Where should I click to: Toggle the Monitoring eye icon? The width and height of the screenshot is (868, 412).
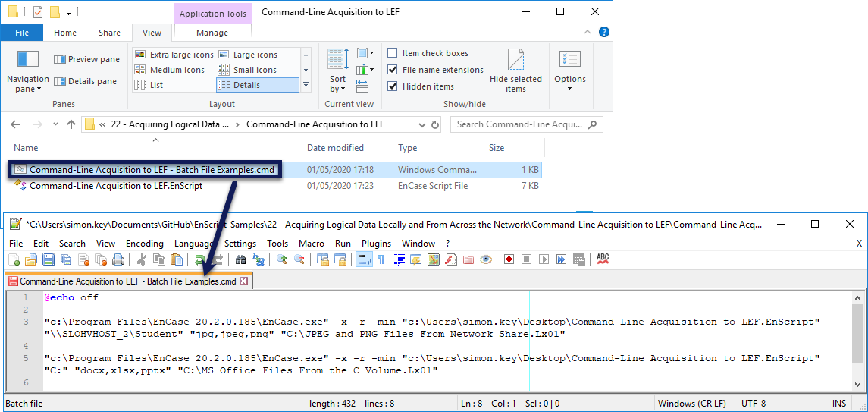[485, 259]
